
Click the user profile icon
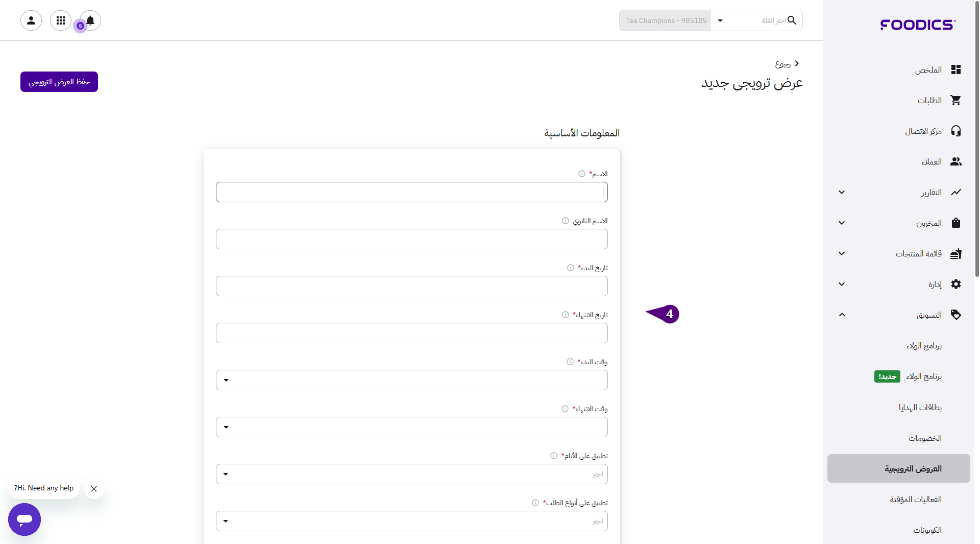point(31,20)
